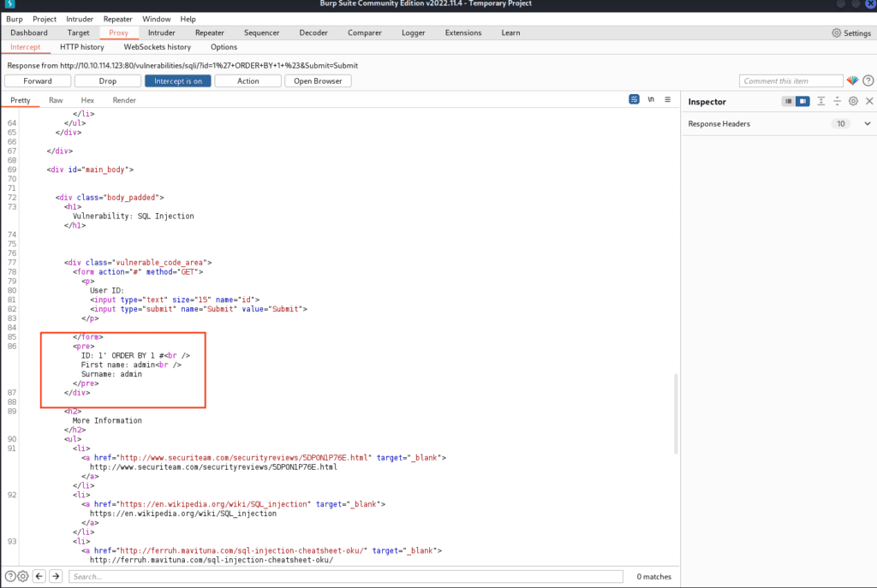The width and height of the screenshot is (877, 588).
Task: Open help icon beside the comment field
Action: (x=868, y=80)
